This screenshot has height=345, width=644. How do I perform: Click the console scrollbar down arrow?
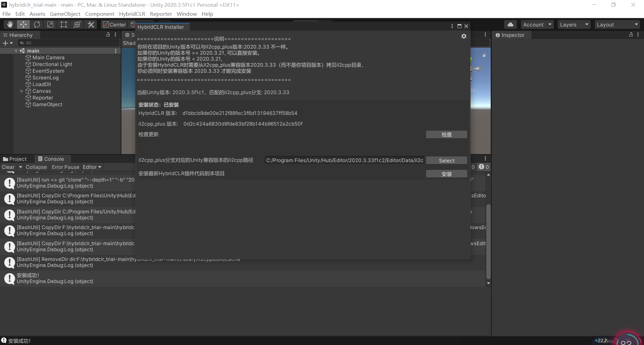click(x=488, y=283)
